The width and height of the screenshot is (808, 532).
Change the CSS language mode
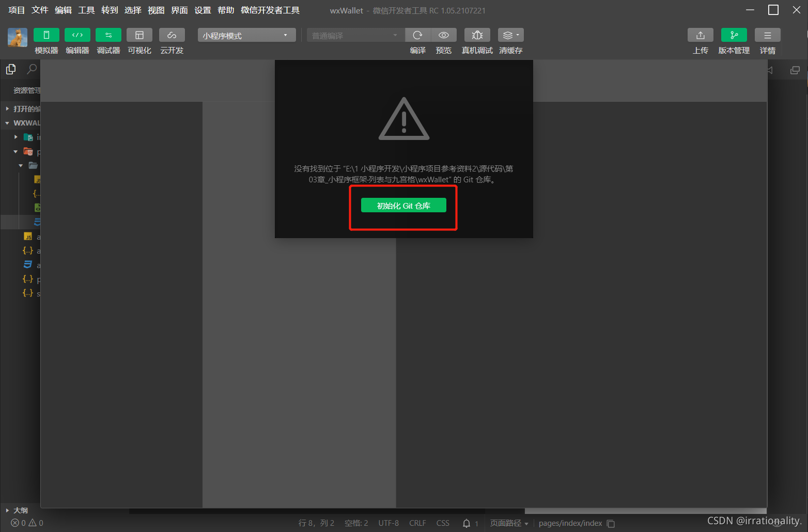click(443, 523)
